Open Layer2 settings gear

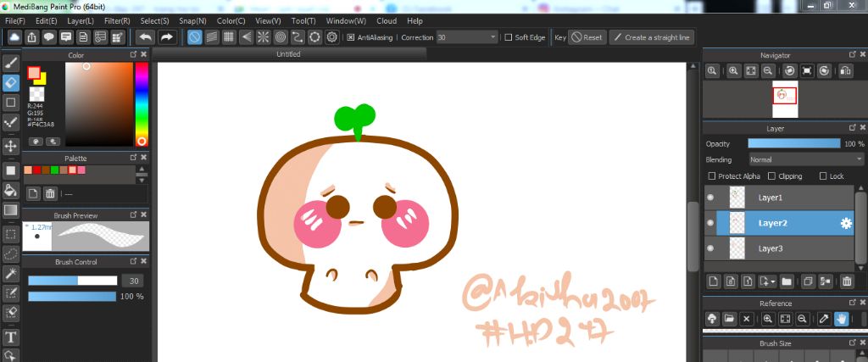click(846, 223)
